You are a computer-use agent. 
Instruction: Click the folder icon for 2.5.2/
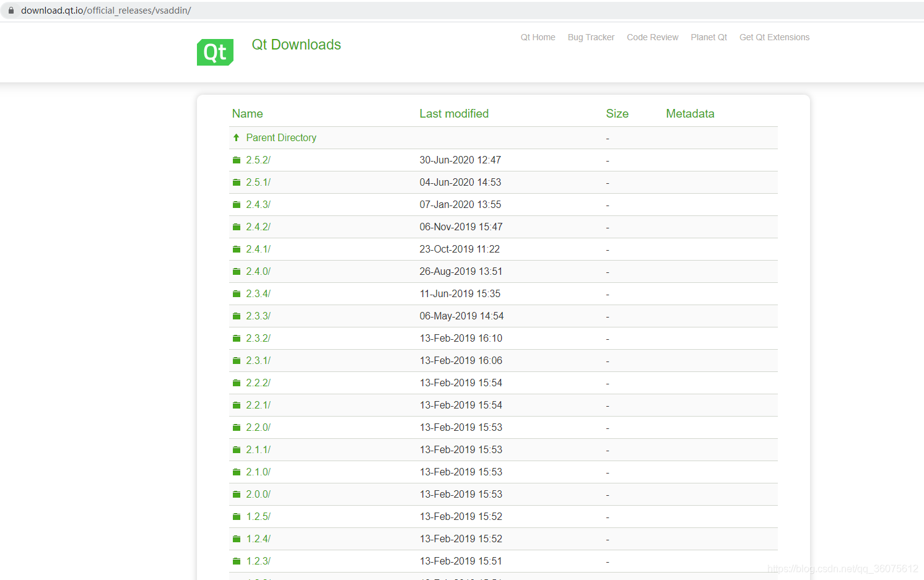[237, 160]
